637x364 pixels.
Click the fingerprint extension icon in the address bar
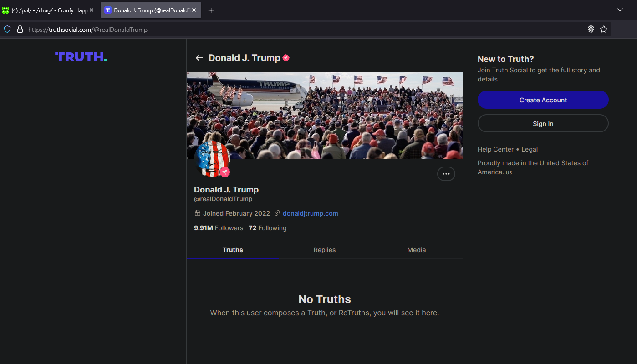pyautogui.click(x=591, y=29)
